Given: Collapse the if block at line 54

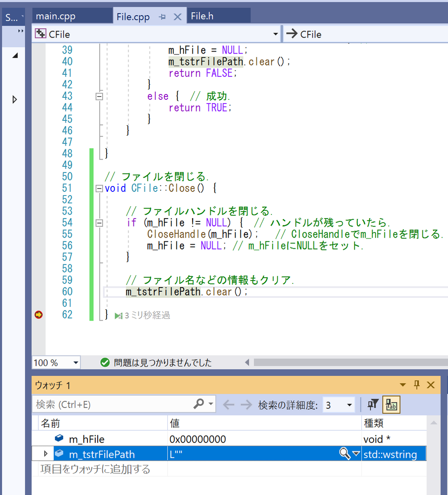Looking at the screenshot, I should point(99,223).
